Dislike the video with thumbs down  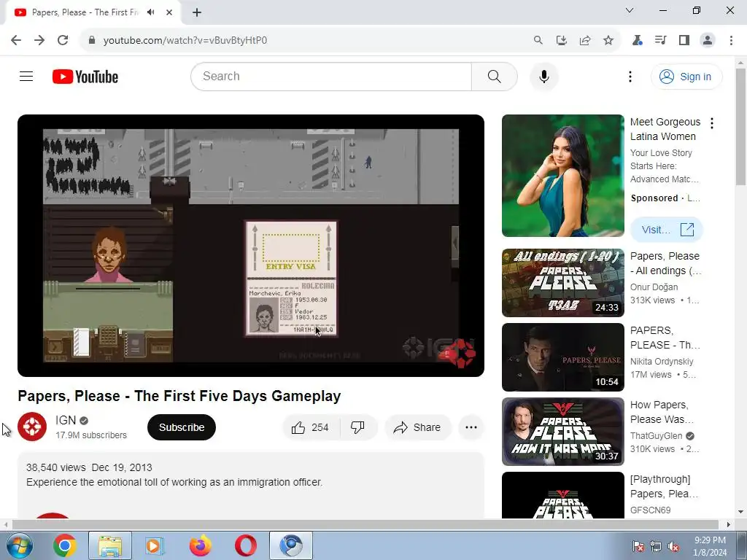pyautogui.click(x=357, y=427)
